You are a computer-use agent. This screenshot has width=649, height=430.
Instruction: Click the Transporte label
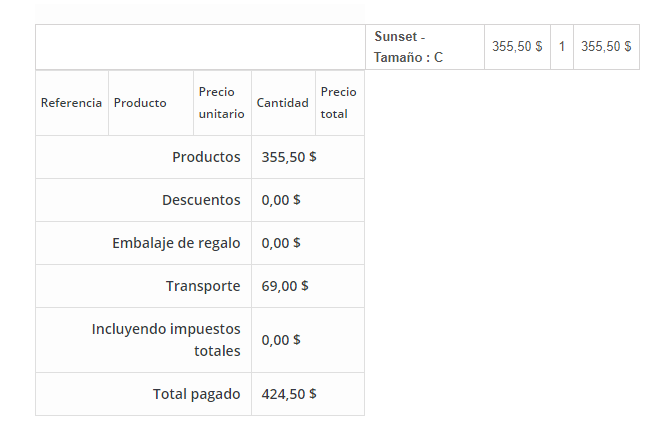click(203, 286)
